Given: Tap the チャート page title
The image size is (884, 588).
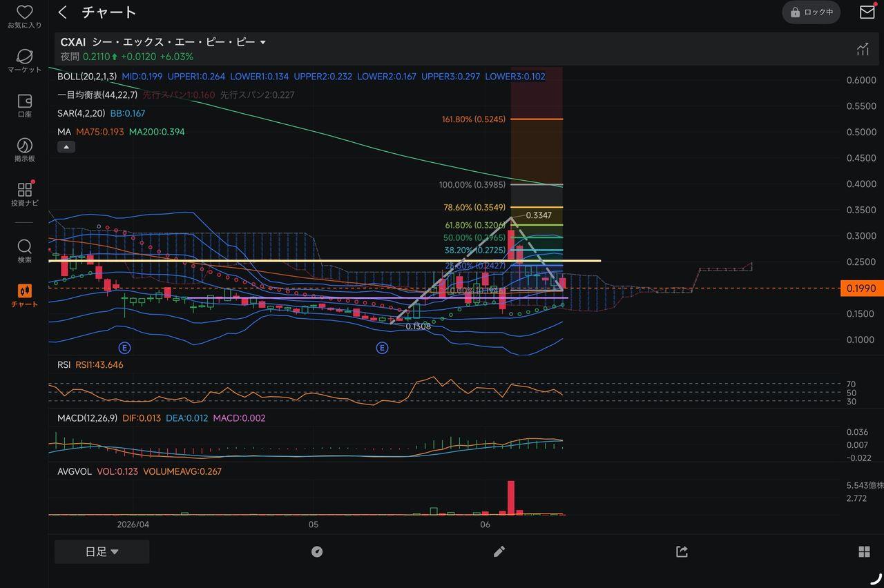Looking at the screenshot, I should tap(108, 12).
